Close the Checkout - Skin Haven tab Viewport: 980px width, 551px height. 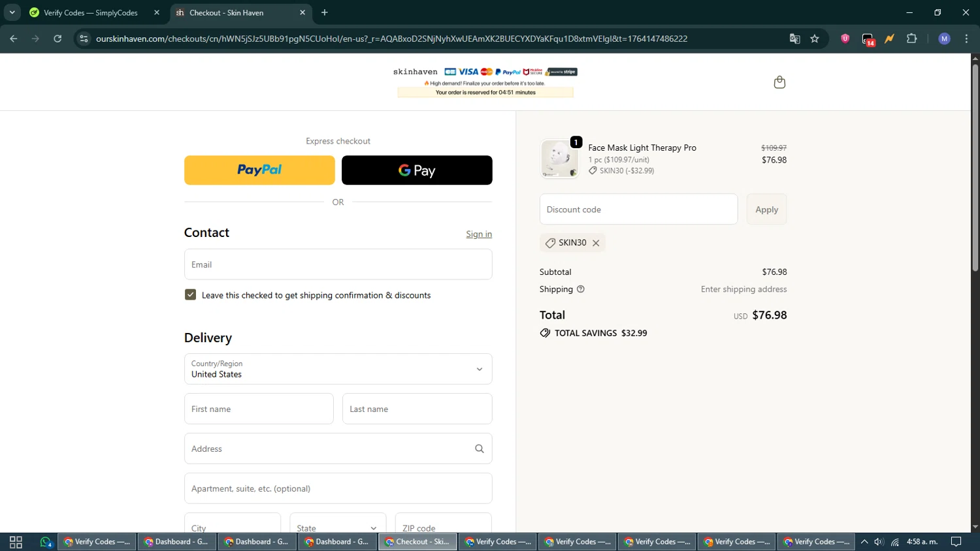tap(302, 12)
